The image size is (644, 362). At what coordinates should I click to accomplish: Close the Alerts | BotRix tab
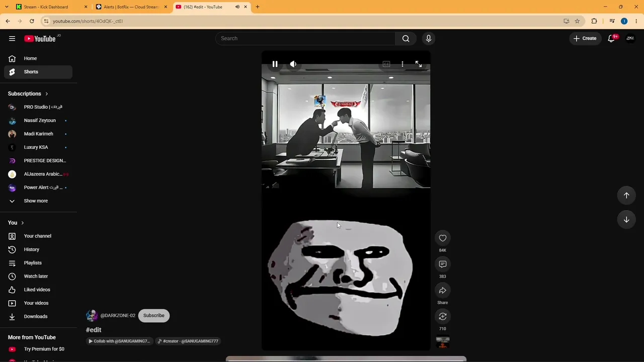[x=166, y=7]
